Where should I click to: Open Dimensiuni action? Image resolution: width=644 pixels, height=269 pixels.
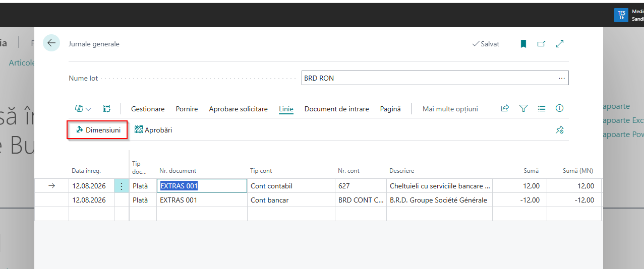coord(98,130)
